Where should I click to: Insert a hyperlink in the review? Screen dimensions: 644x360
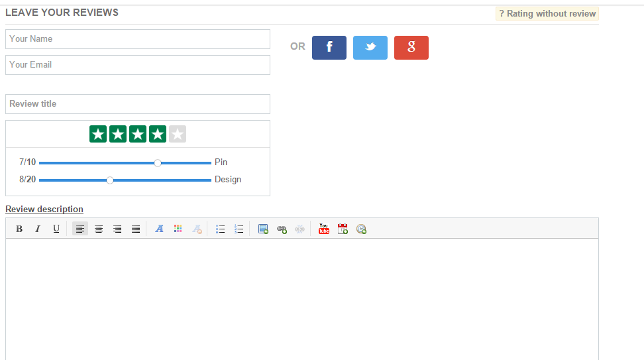click(282, 229)
